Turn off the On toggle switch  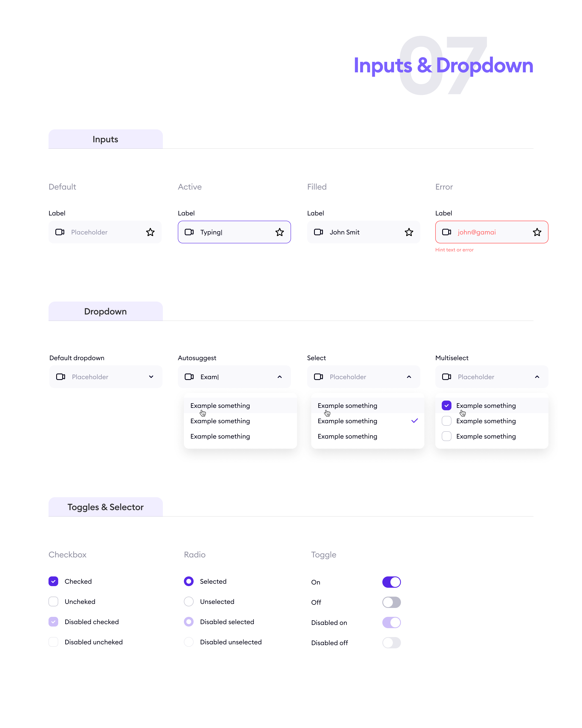point(391,582)
